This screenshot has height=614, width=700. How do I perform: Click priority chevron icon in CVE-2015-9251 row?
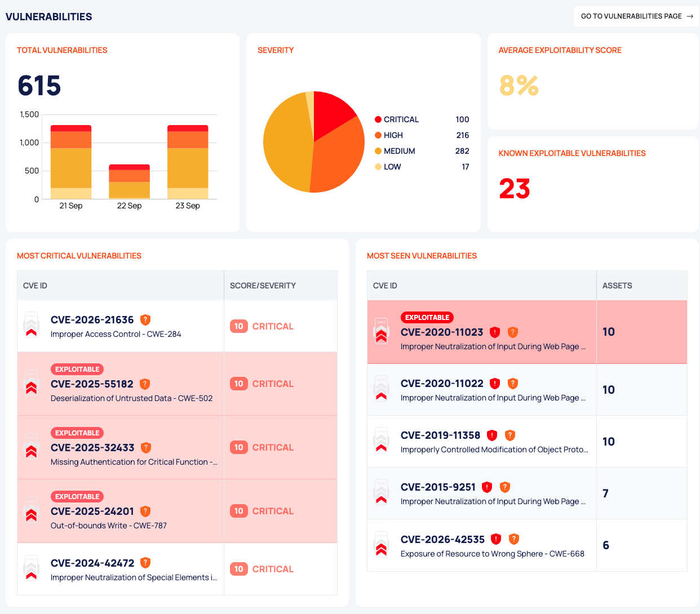click(382, 493)
